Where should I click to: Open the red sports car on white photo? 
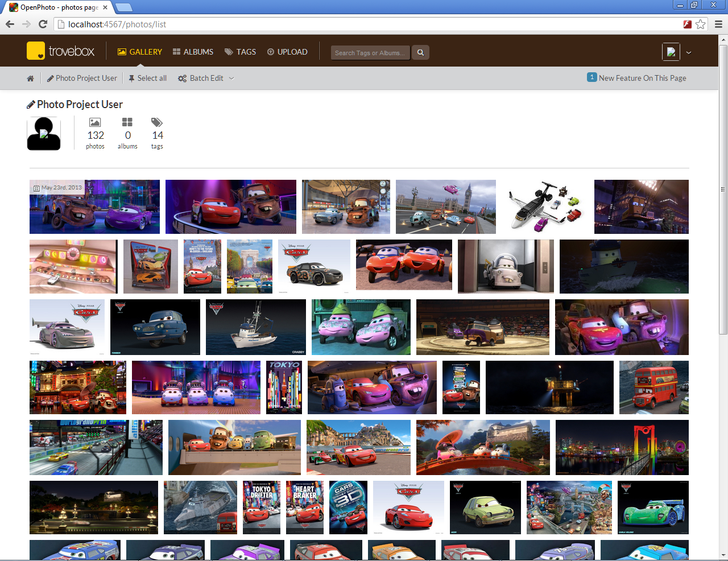click(408, 508)
